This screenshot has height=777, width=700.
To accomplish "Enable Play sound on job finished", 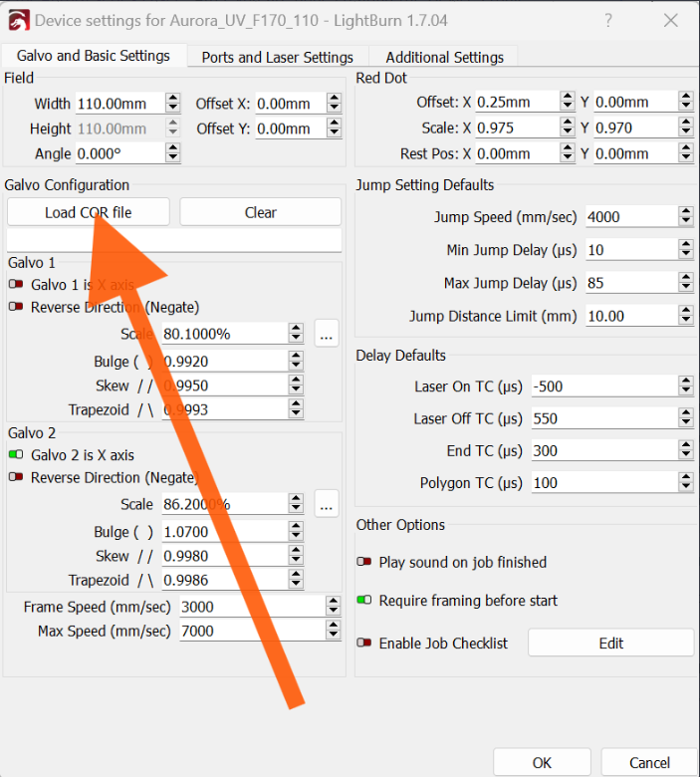I will [364, 563].
